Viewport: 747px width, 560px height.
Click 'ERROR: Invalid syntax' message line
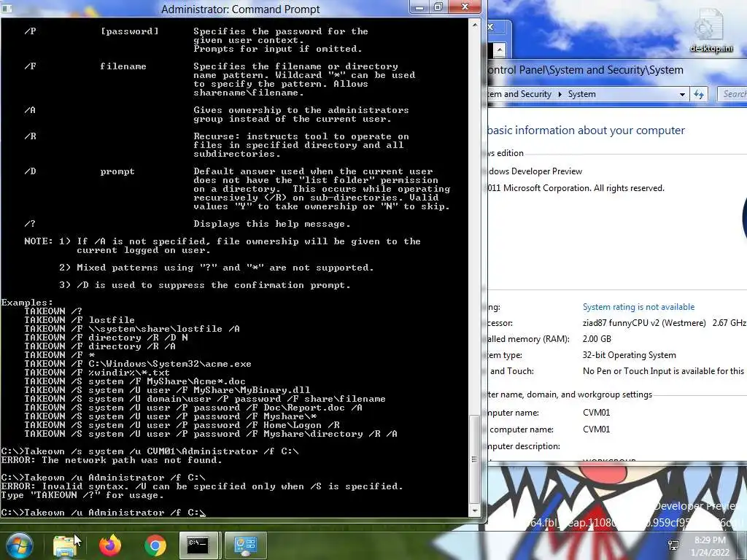click(202, 486)
